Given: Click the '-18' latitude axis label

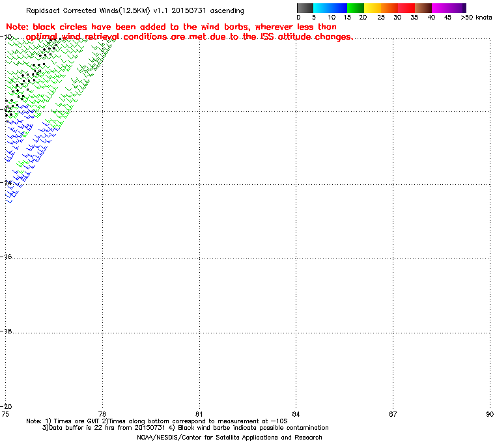Looking at the screenshot, I should point(7,331).
